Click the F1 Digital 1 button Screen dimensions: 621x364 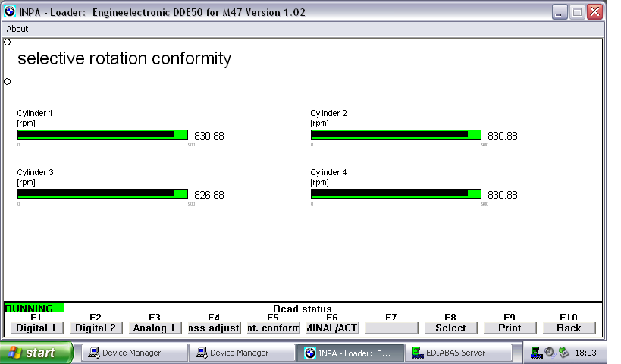(x=36, y=328)
